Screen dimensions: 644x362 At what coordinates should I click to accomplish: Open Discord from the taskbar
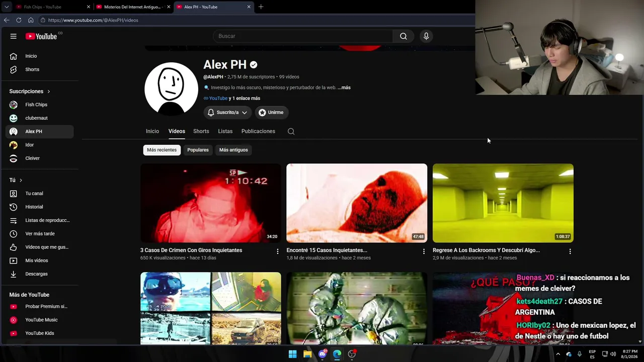tap(323, 354)
